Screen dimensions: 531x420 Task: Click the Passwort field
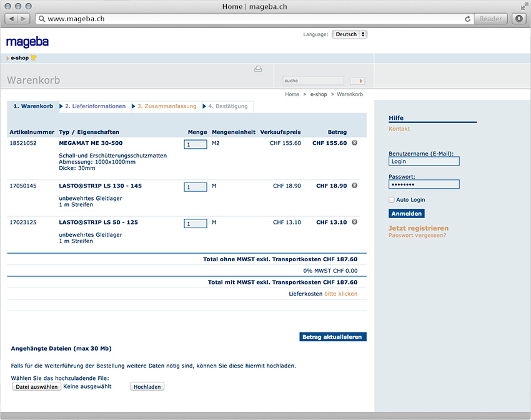[x=424, y=184]
